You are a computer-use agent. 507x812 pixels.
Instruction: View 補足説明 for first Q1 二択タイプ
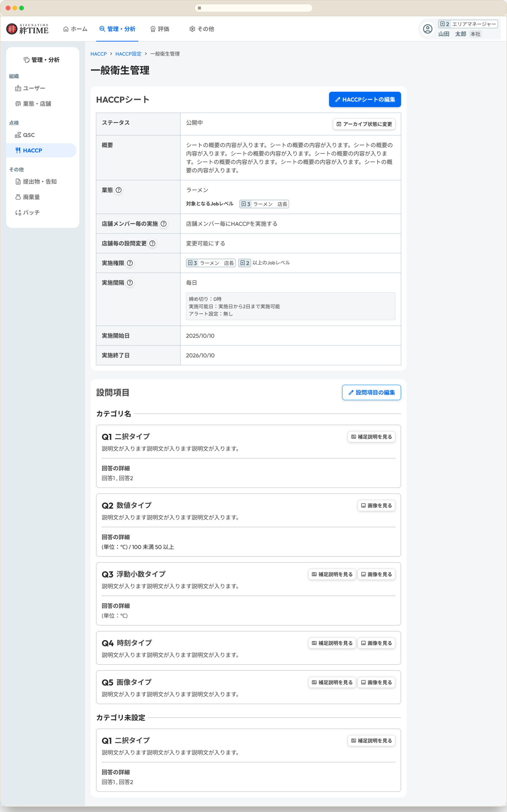[372, 437]
